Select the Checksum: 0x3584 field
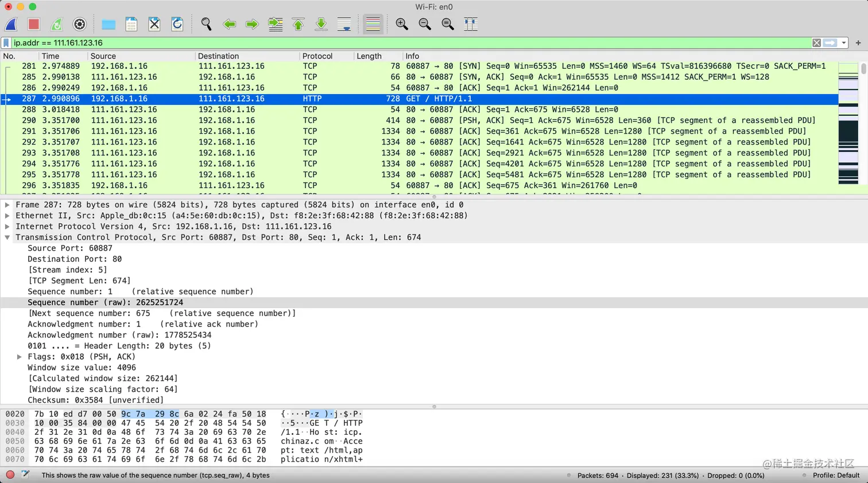The height and width of the screenshot is (483, 868). [x=95, y=400]
